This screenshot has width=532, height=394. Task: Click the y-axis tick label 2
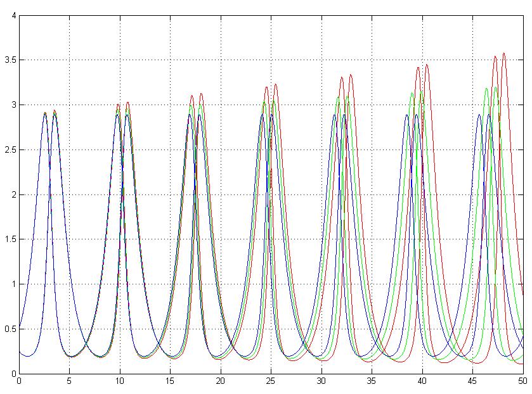pos(13,194)
